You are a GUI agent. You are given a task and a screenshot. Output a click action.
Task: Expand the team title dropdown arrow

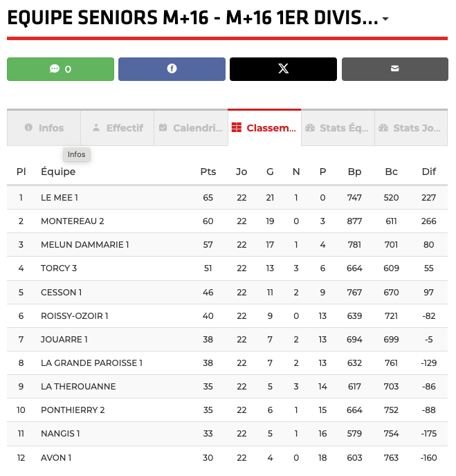point(385,19)
